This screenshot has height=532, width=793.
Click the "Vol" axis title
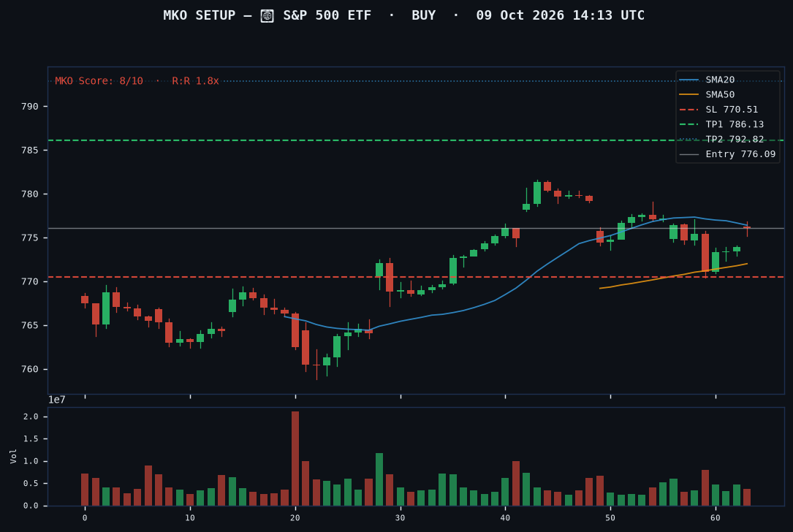[13, 456]
